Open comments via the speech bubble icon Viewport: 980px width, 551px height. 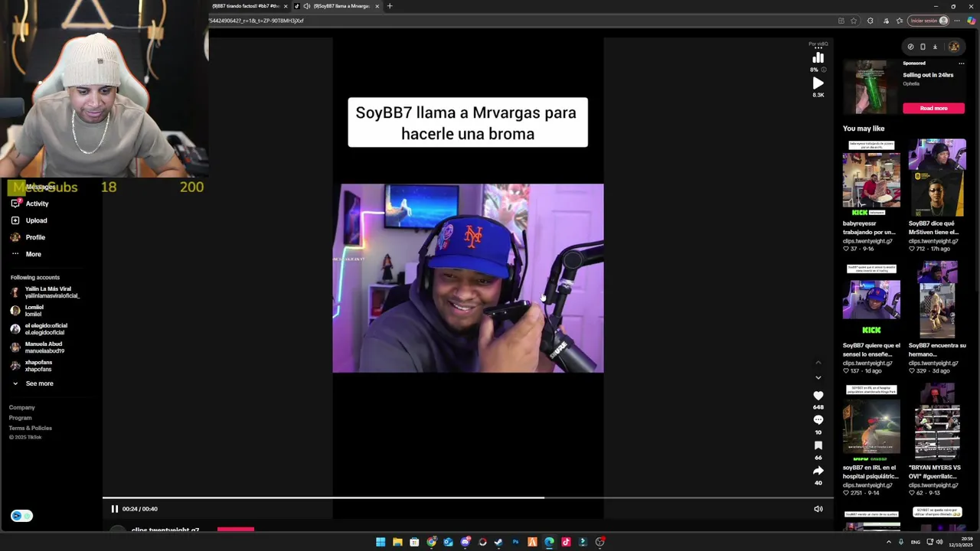(x=818, y=420)
